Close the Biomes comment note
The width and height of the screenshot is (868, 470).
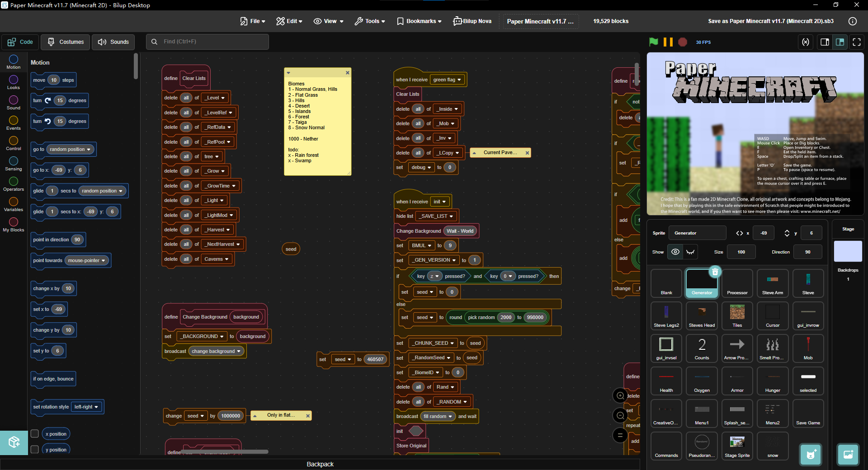pos(348,73)
